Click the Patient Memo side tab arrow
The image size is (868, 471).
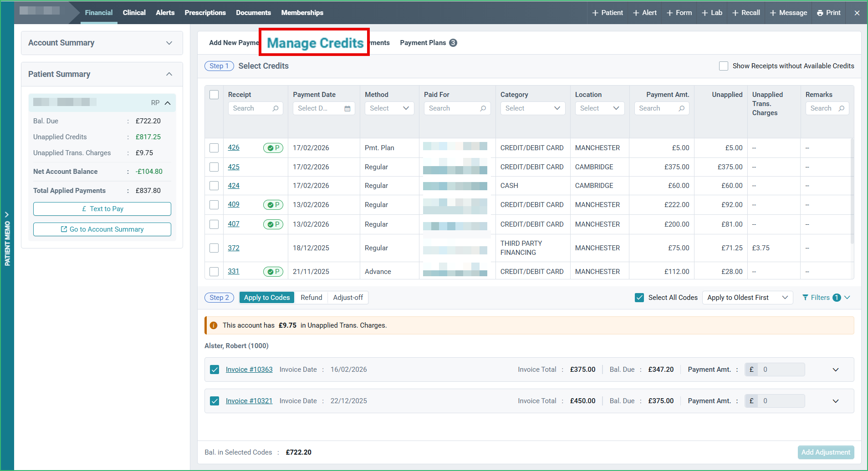pos(7,214)
